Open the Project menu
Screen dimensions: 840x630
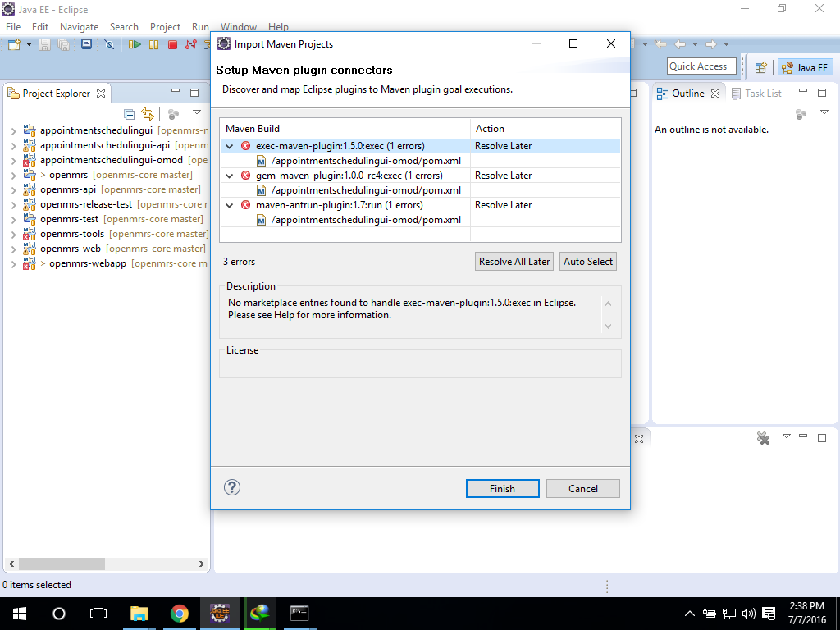[165, 27]
